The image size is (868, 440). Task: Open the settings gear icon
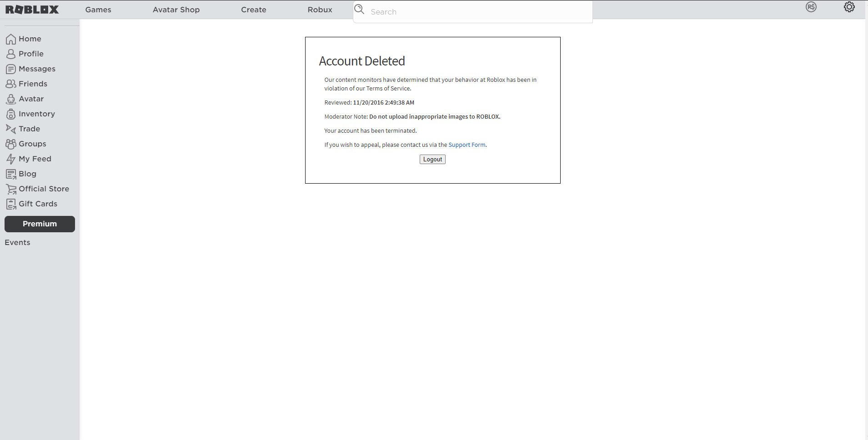(x=849, y=7)
